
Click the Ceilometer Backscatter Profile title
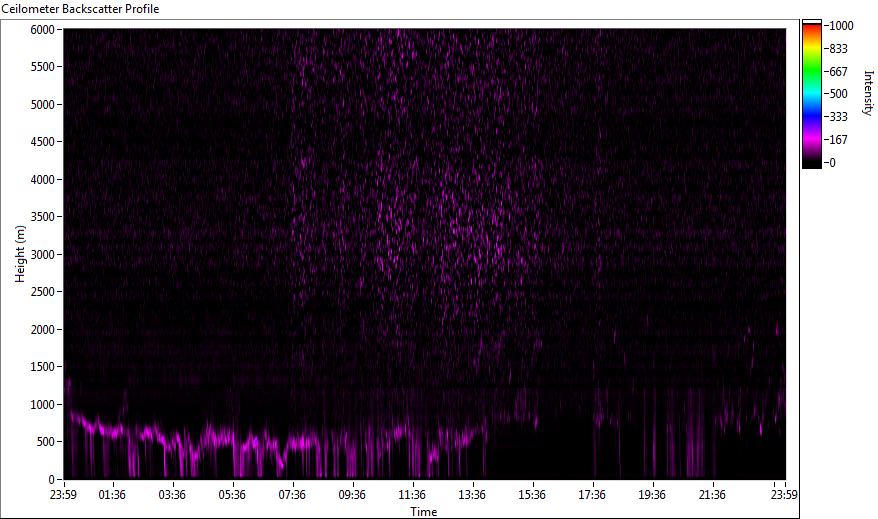coord(80,8)
